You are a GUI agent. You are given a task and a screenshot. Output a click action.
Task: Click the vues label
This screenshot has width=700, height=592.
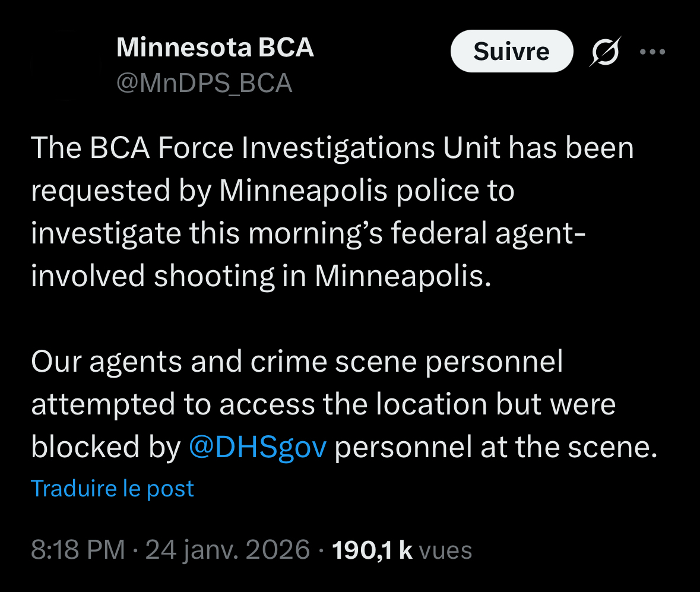[x=445, y=550]
